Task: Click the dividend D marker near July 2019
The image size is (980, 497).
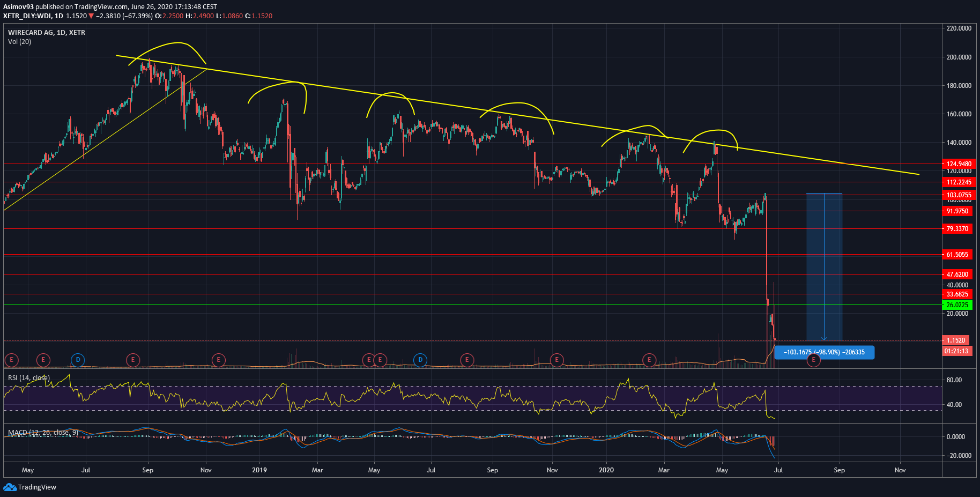Action: coord(420,360)
